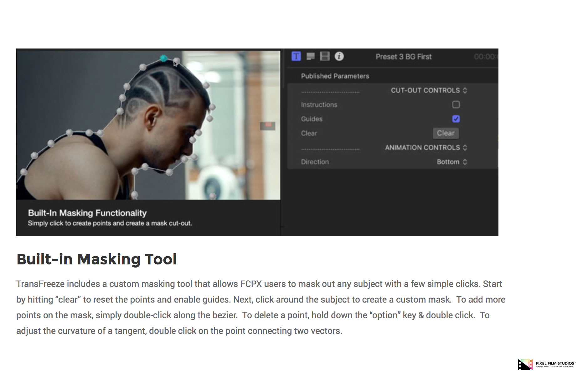
Task: Open the Info inspector icon
Action: click(x=339, y=56)
